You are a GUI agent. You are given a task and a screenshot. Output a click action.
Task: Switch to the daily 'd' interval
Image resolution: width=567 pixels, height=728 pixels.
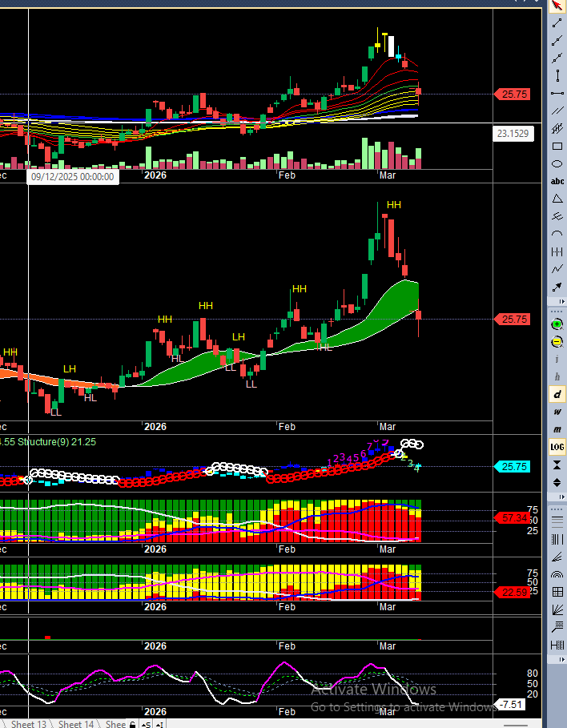[x=557, y=394]
